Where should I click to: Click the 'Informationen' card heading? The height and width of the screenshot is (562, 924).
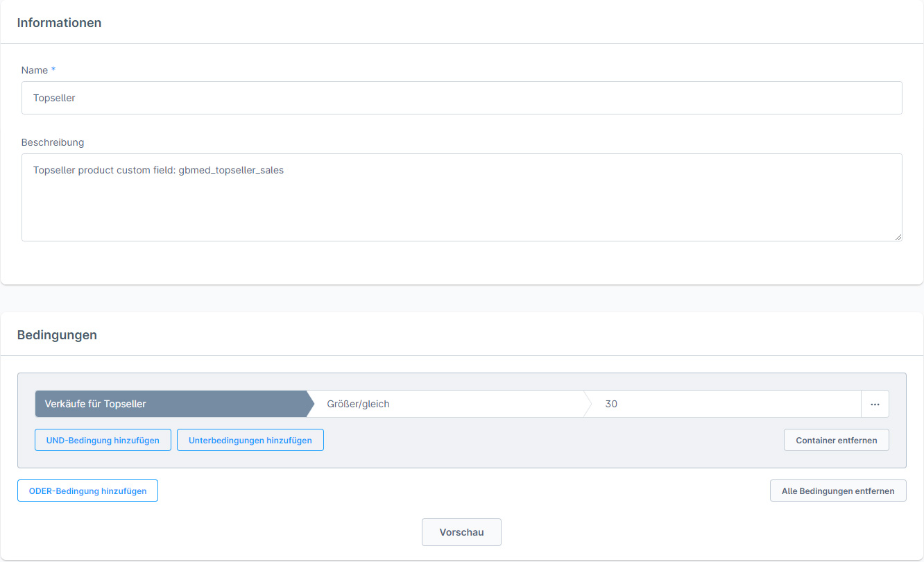click(59, 23)
